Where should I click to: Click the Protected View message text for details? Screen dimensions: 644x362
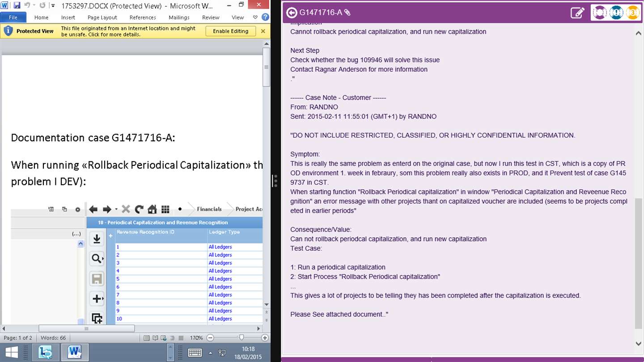(128, 31)
